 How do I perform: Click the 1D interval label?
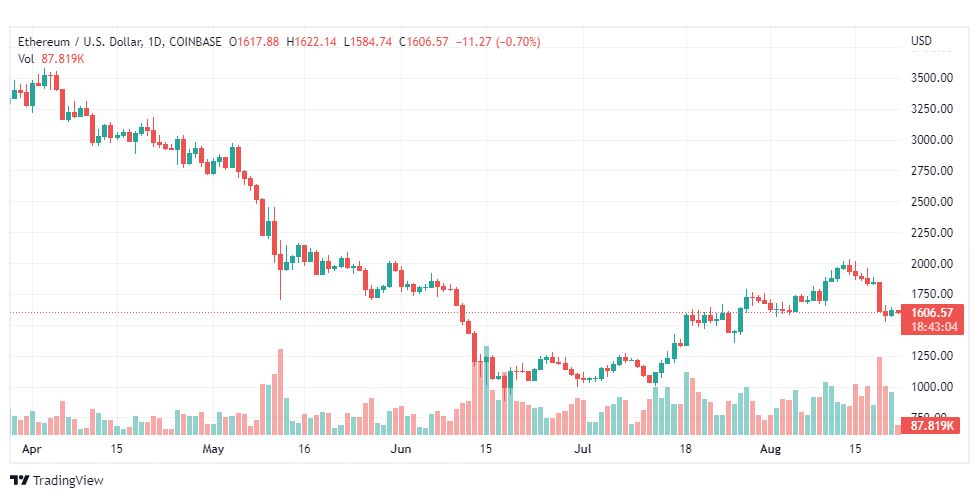[x=155, y=42]
